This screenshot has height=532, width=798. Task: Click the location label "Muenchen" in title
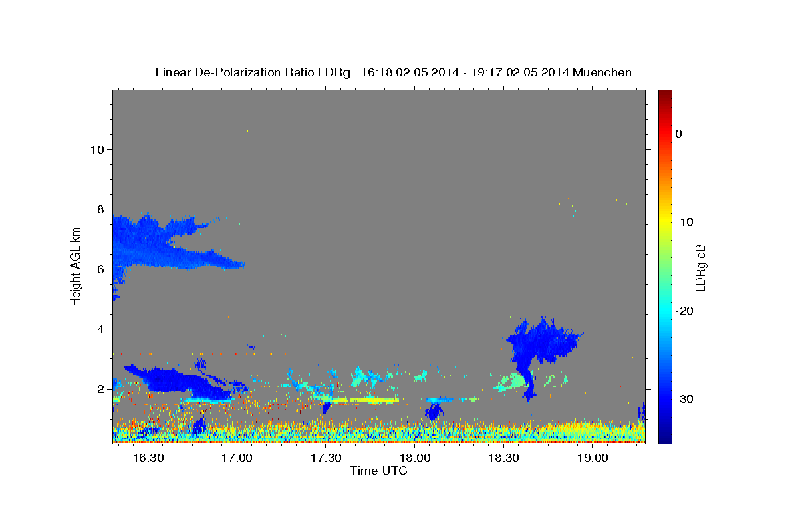(x=602, y=72)
